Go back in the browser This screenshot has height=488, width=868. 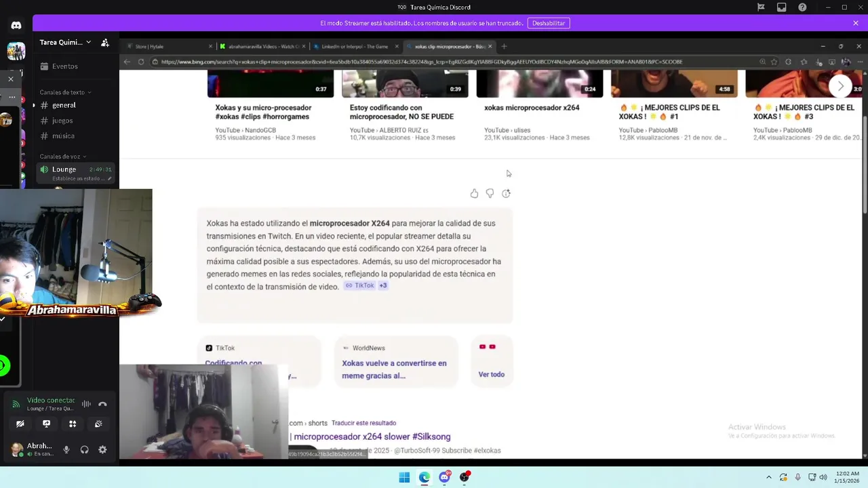127,62
